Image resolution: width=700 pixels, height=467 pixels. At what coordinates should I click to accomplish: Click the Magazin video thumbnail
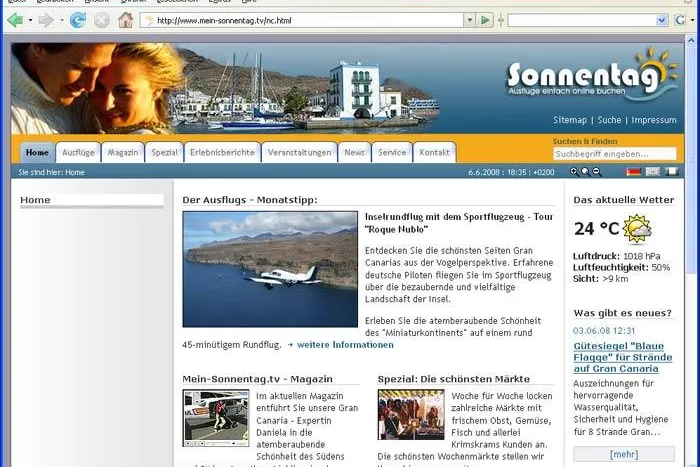click(x=216, y=418)
